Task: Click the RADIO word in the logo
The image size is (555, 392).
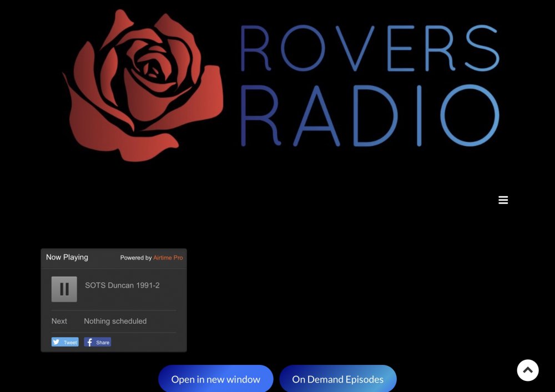Action: [370, 115]
